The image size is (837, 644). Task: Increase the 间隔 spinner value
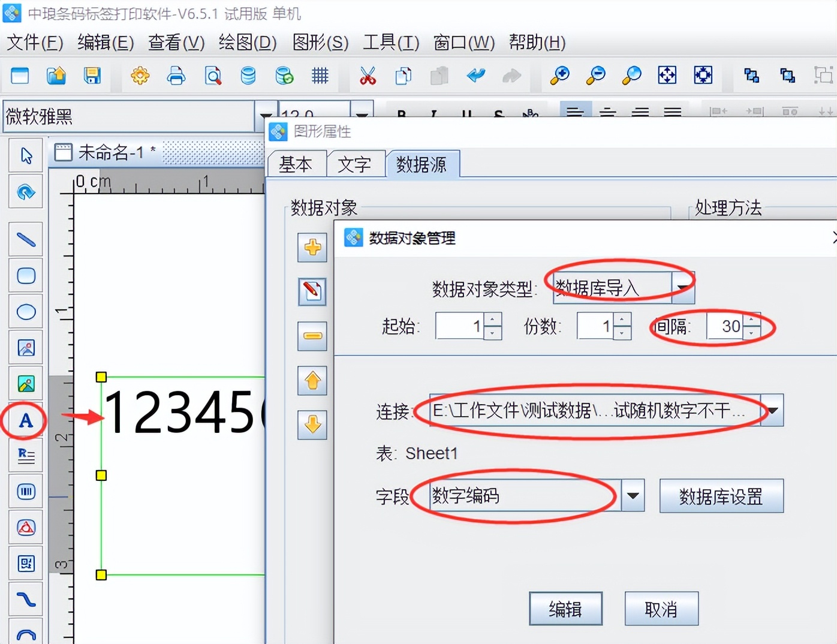click(x=752, y=320)
